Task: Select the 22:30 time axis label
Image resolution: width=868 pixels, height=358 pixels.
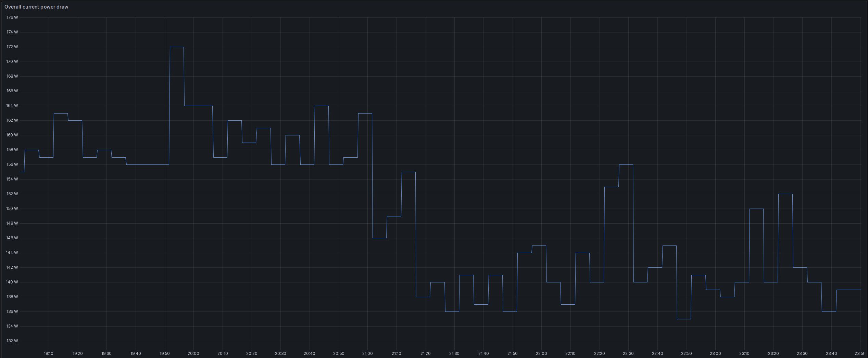Action: [x=629, y=354]
